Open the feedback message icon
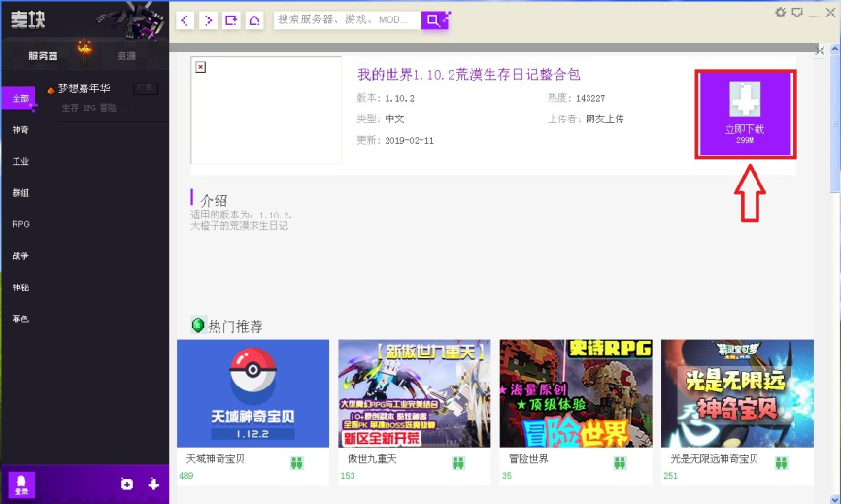The width and height of the screenshot is (841, 504). 797,13
